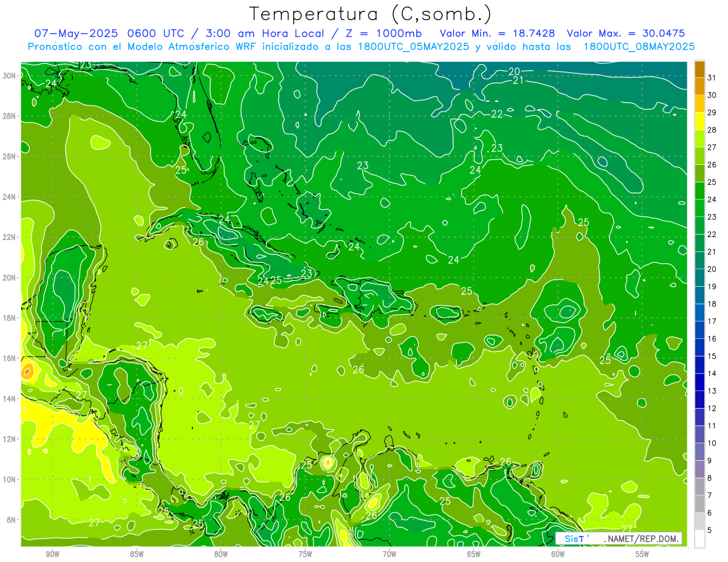728x562 pixels.
Task: Click the yellow swatch between 28 and 29
Action: (699, 121)
